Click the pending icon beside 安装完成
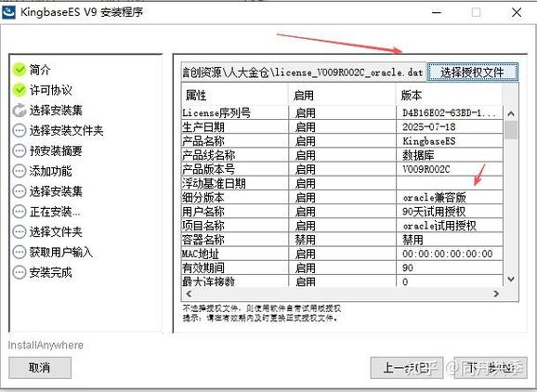 20,272
